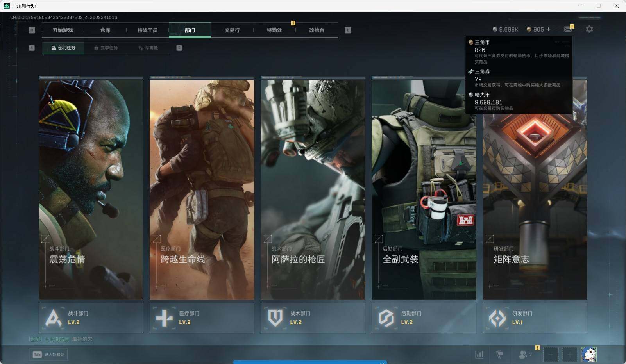Click the 世界 chat message line

point(61,339)
